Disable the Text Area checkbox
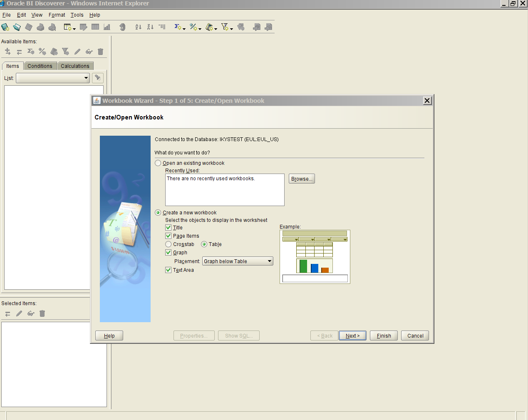This screenshot has width=528, height=420. (169, 270)
